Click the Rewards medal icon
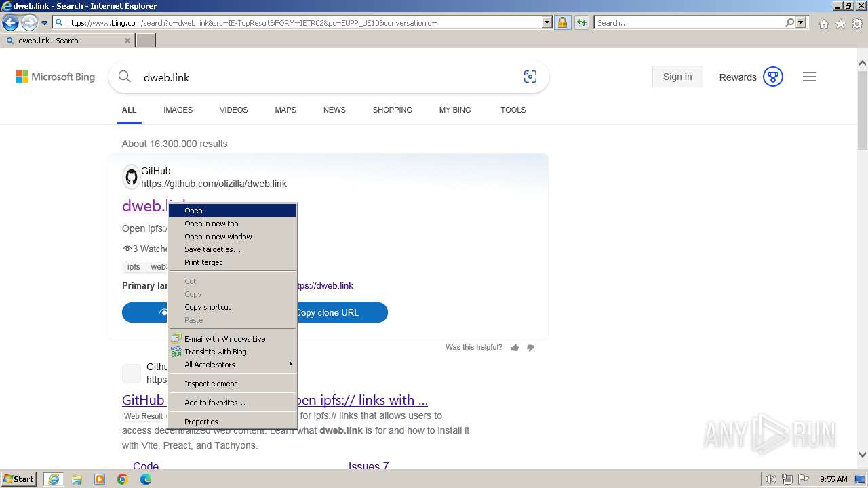The width and height of the screenshot is (868, 488). coord(773,77)
